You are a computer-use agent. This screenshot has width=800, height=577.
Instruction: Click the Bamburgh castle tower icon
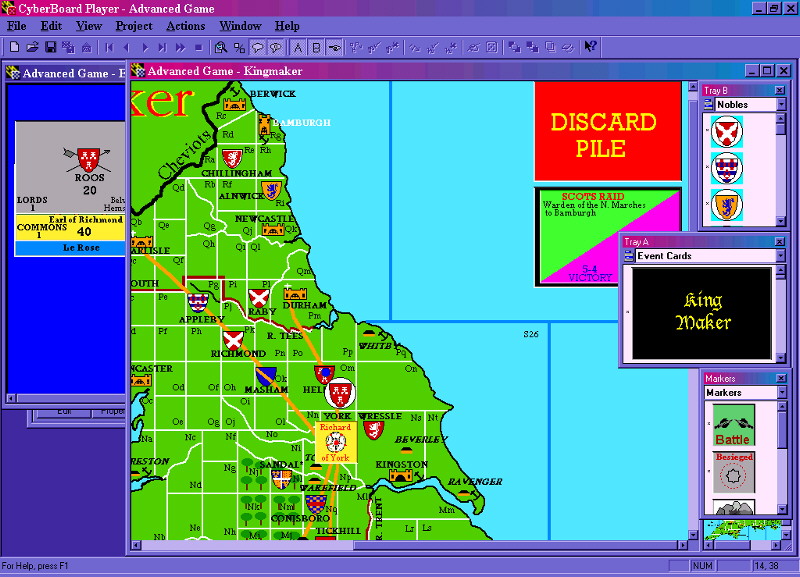pyautogui.click(x=264, y=125)
